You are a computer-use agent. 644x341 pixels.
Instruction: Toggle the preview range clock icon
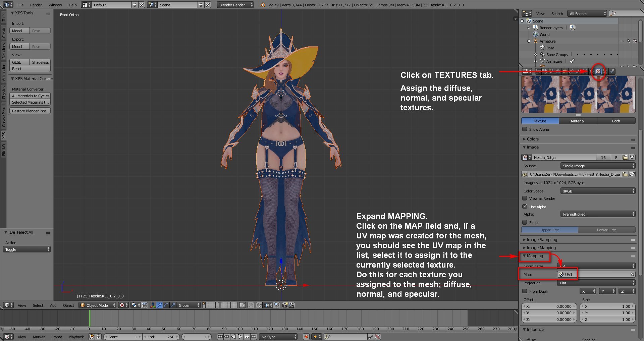(x=91, y=337)
